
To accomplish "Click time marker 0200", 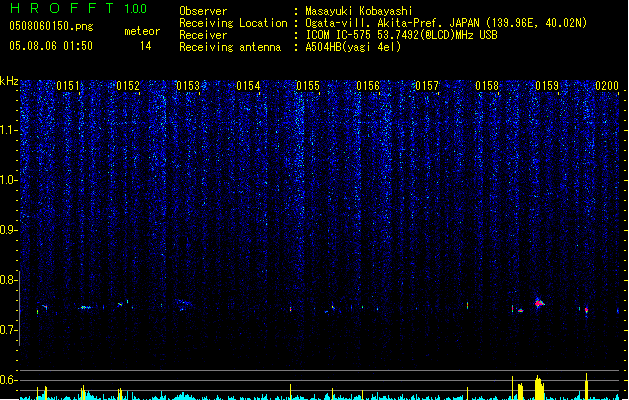I will (607, 86).
